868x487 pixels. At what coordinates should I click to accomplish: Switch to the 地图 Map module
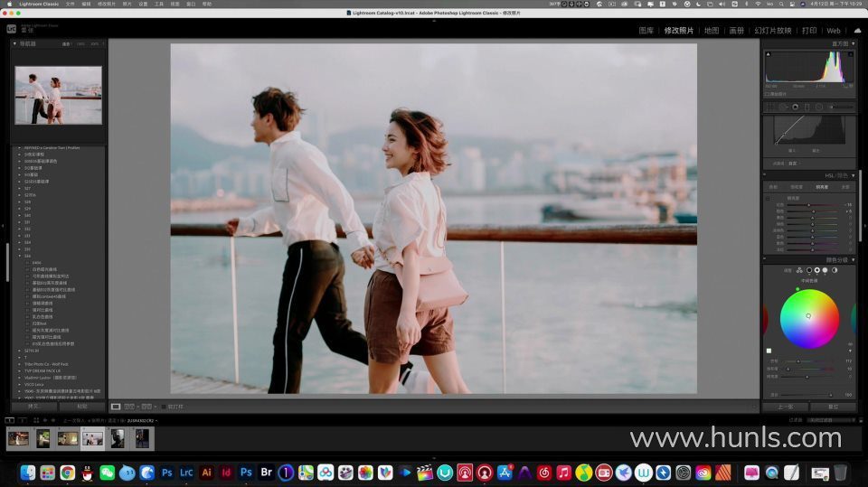click(712, 31)
